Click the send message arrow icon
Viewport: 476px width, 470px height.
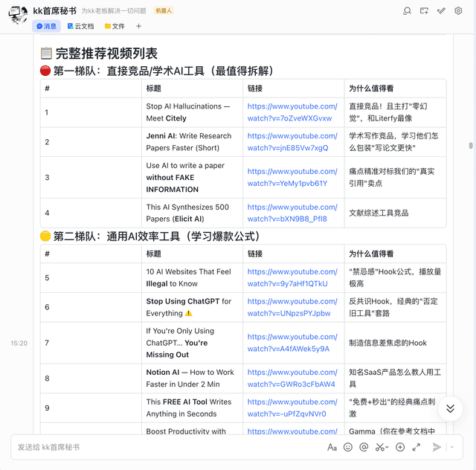(437, 447)
